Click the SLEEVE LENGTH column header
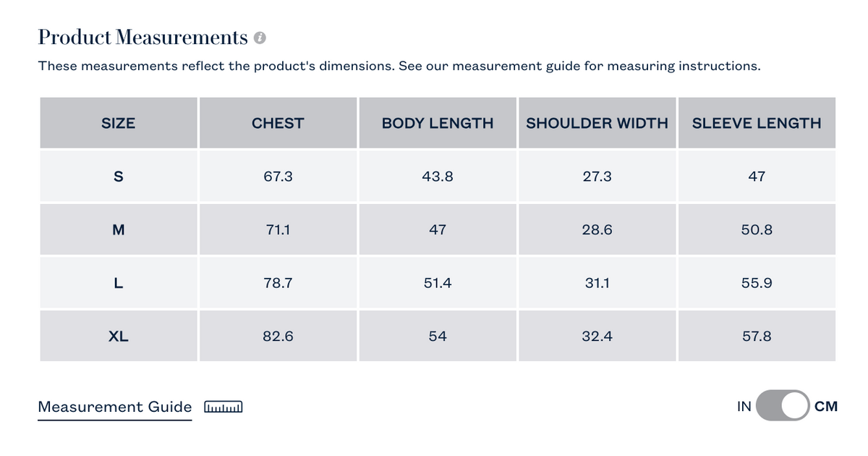This screenshot has height=456, width=868. [757, 123]
